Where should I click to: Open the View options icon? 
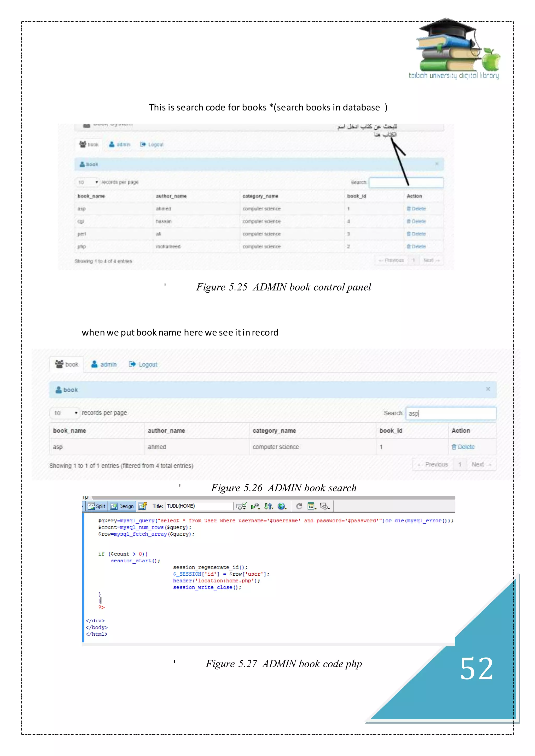coord(312,506)
